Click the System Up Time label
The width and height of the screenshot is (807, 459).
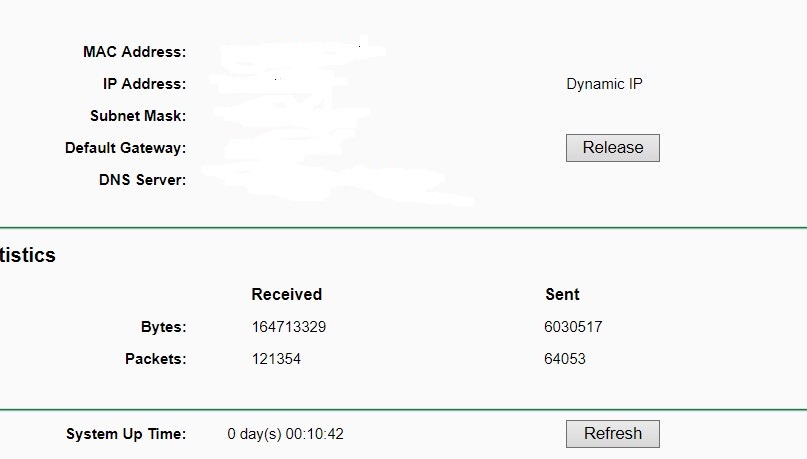click(x=126, y=434)
